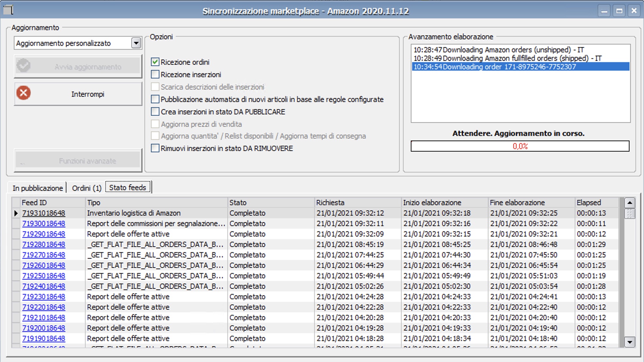This screenshot has width=644, height=362.
Task: Open feed link 71926018648
Action: pyautogui.click(x=43, y=265)
